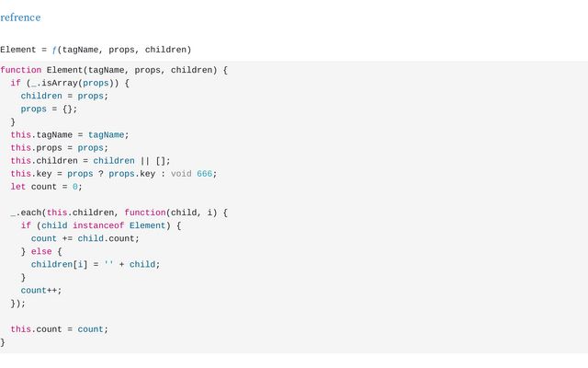The height and width of the screenshot is (368, 588).
Task: Click count += child.count; line
Action: (x=85, y=238)
